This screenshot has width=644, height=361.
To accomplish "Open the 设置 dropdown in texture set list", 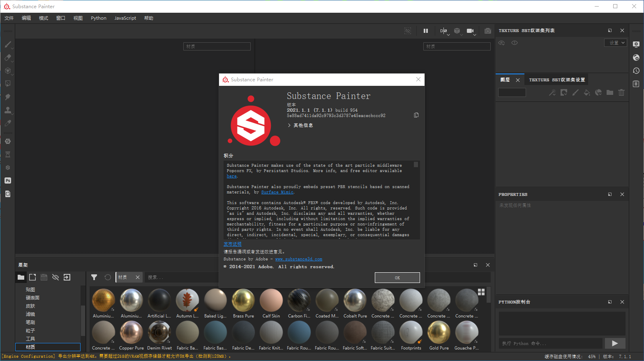I will point(615,42).
